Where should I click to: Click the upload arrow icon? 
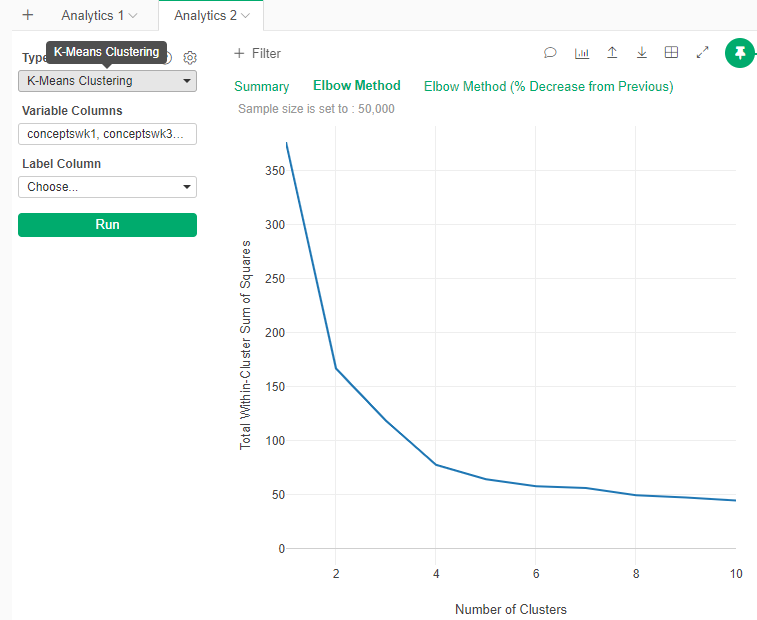coord(612,53)
